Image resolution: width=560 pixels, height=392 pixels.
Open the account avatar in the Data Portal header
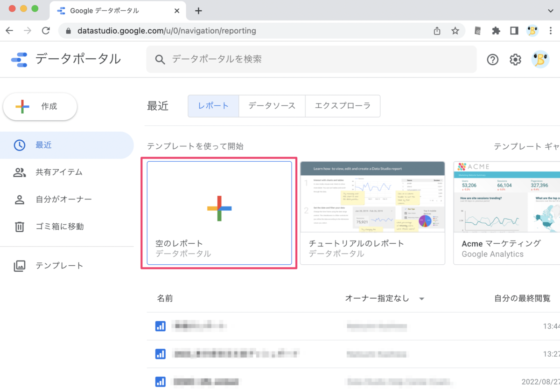tap(540, 60)
